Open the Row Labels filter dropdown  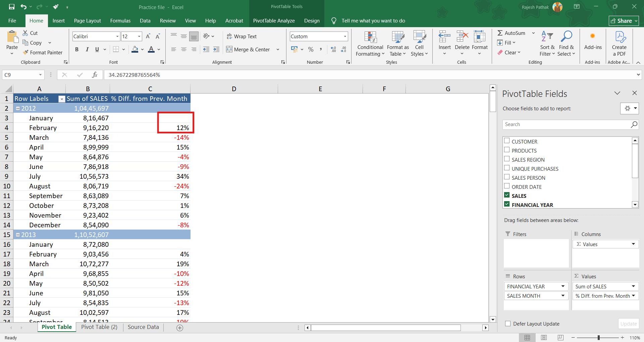(62, 99)
